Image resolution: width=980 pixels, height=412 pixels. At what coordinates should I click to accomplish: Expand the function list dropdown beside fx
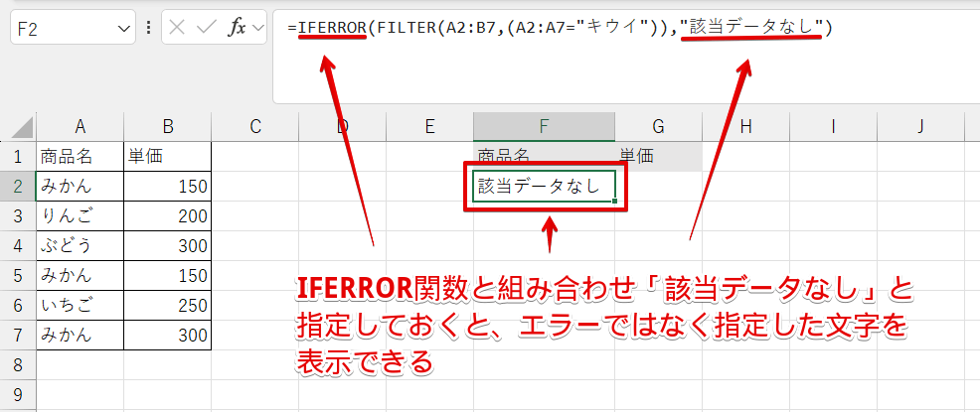coord(258,28)
